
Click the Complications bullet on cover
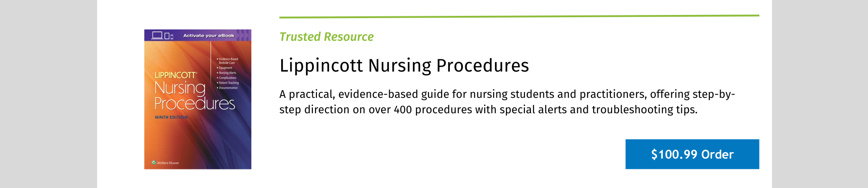[x=226, y=78]
